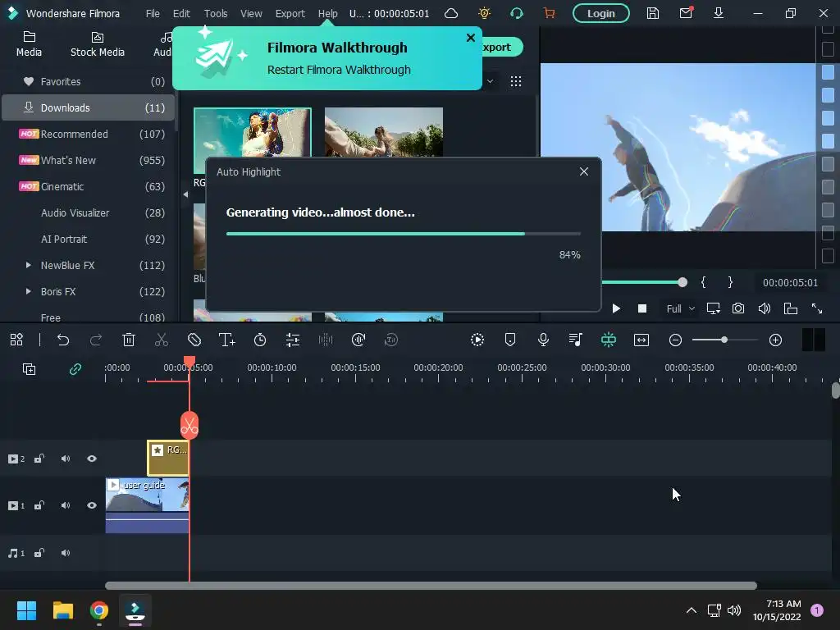
Task: Zoom in timeline with plus icon
Action: [775, 340]
